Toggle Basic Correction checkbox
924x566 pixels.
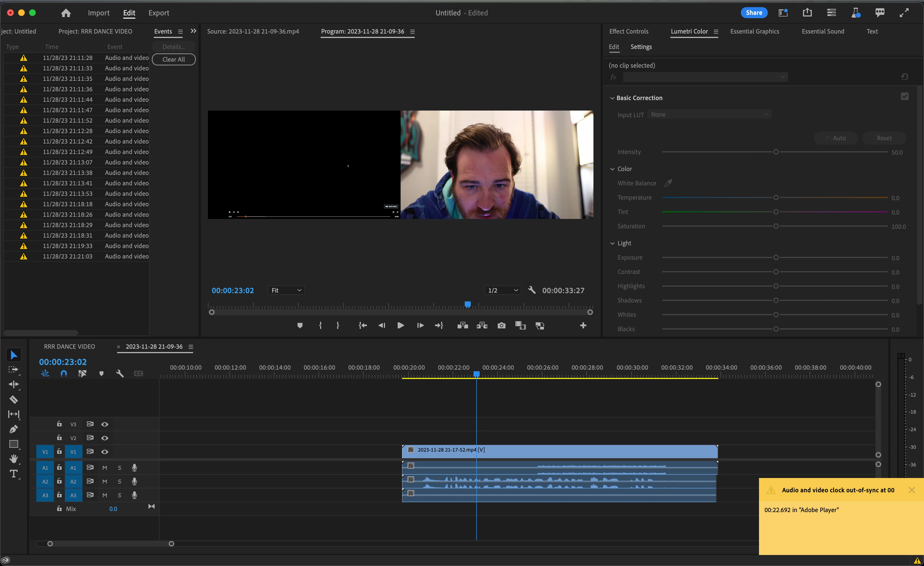coord(904,97)
